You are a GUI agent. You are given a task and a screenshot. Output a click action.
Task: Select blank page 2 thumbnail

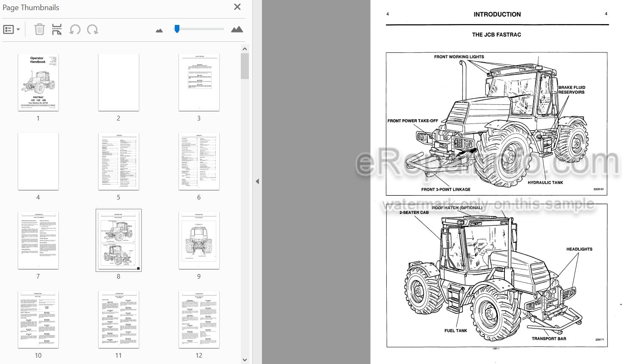(118, 82)
